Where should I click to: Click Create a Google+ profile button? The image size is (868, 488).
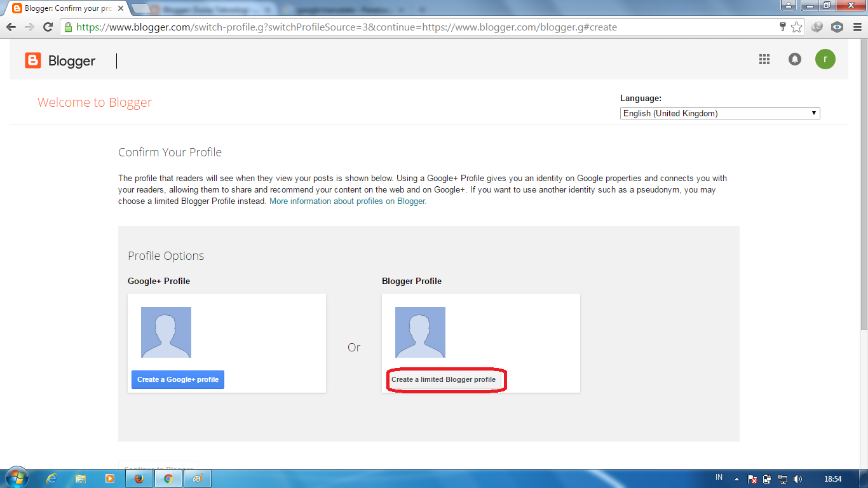pos(178,379)
